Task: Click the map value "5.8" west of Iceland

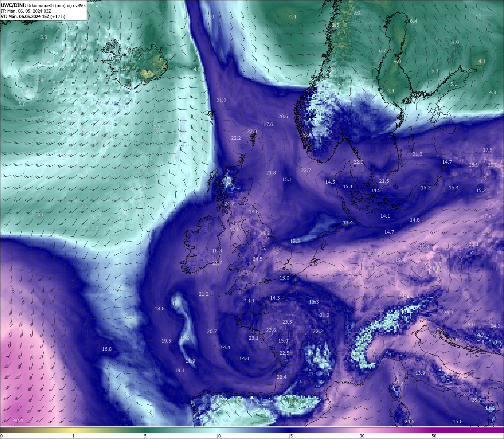Action: [x=22, y=104]
